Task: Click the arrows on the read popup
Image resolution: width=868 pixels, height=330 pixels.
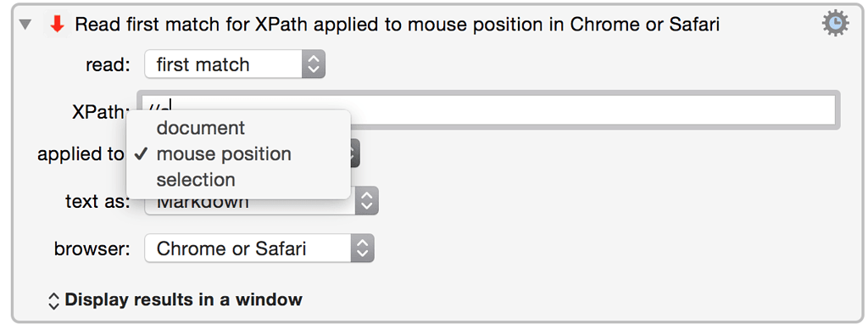Action: 314,64
